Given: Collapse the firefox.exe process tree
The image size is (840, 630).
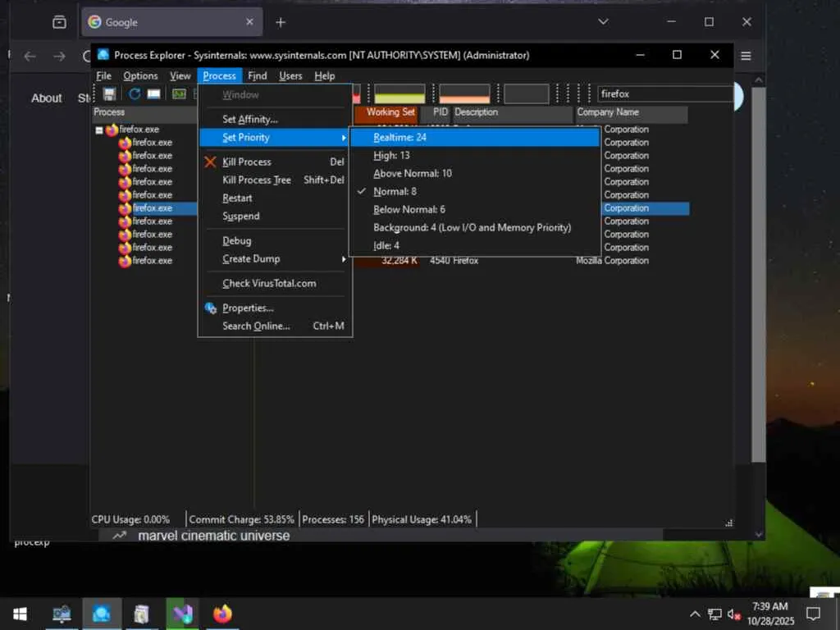Looking at the screenshot, I should (x=99, y=130).
